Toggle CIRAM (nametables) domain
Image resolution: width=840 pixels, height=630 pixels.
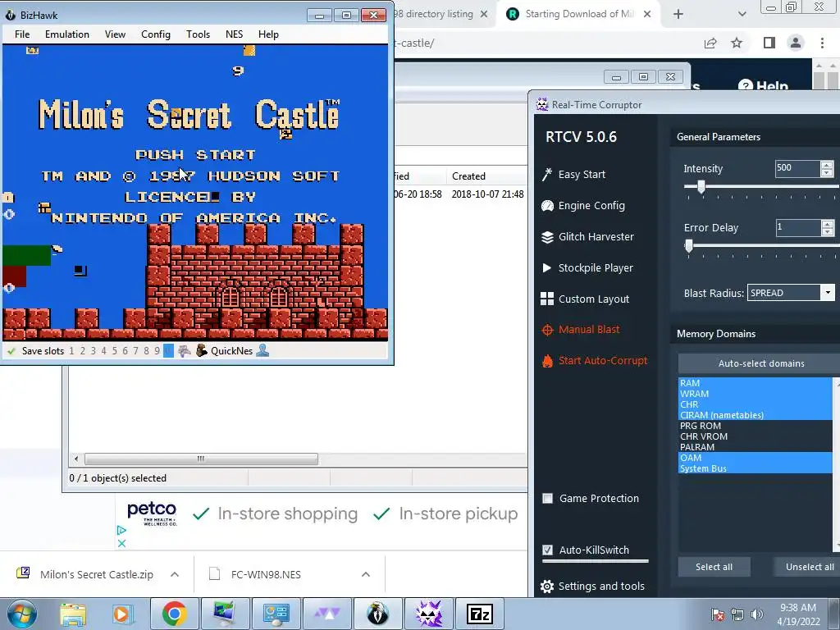point(756,415)
